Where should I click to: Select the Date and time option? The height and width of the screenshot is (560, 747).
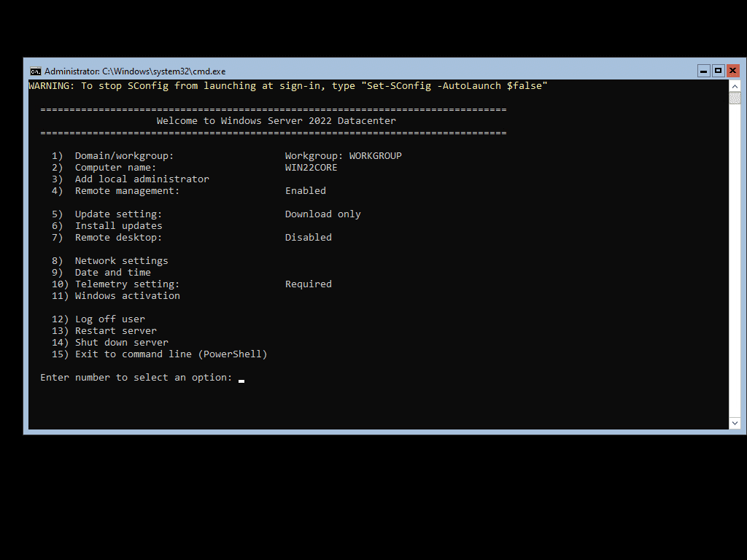[x=112, y=272]
